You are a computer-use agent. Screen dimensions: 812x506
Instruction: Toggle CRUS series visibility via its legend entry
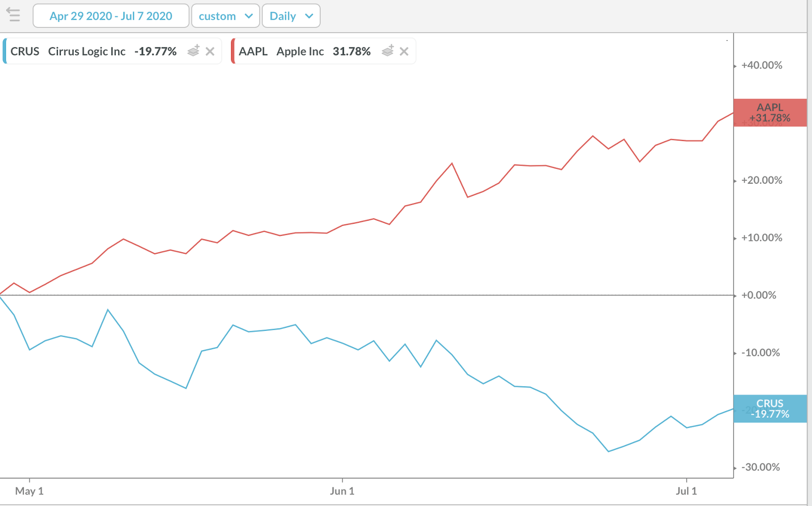point(86,51)
